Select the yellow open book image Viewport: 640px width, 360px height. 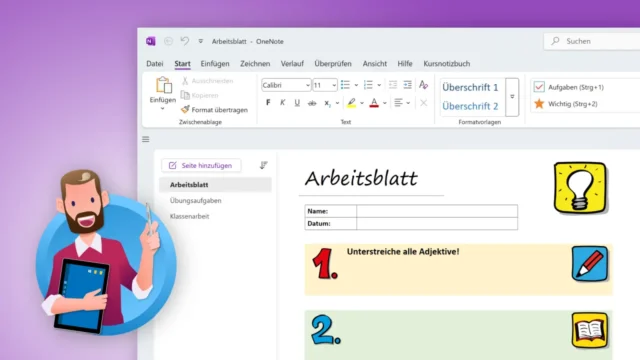[x=589, y=330]
